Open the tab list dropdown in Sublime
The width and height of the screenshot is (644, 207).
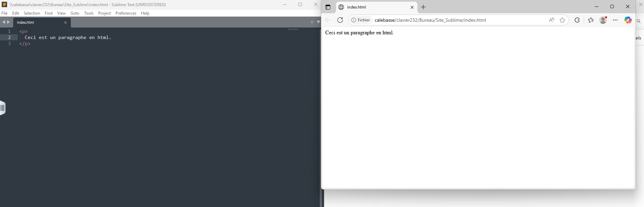point(318,22)
